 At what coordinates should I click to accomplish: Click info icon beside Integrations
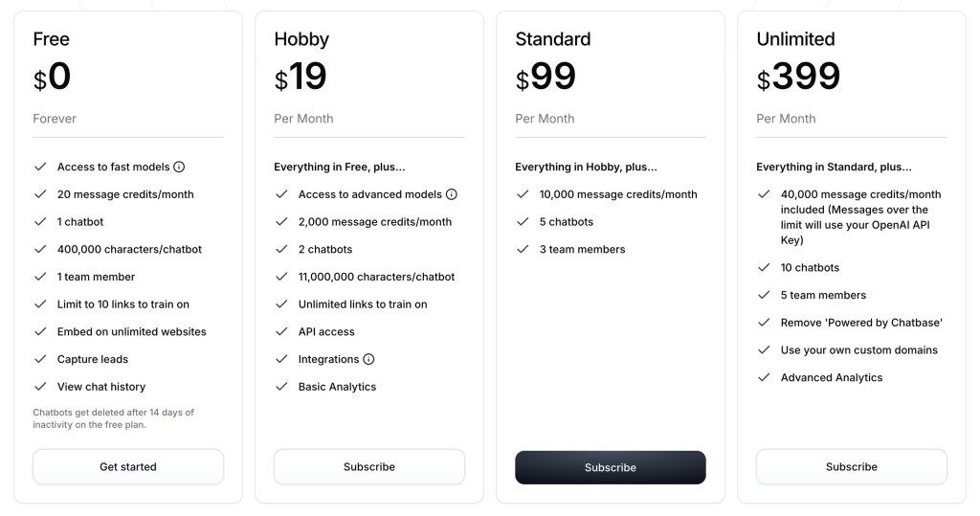point(368,359)
